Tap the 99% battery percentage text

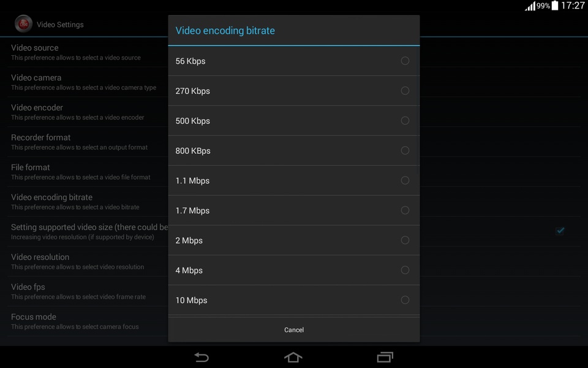[x=543, y=6]
